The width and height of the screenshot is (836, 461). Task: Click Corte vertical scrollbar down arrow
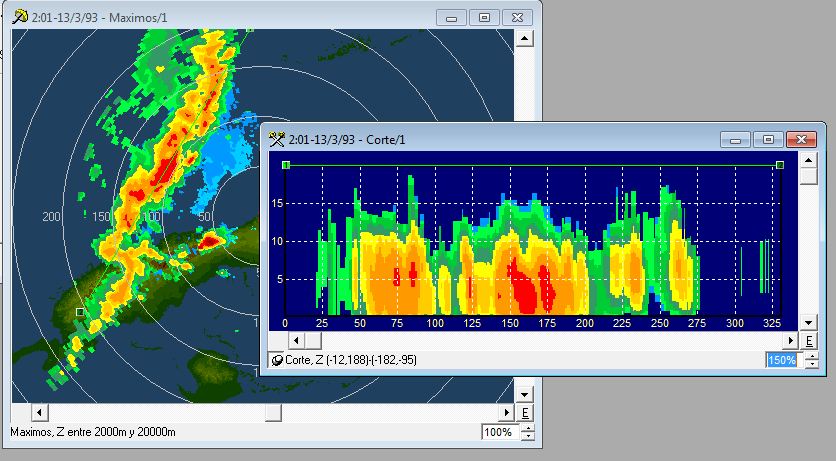point(809,322)
